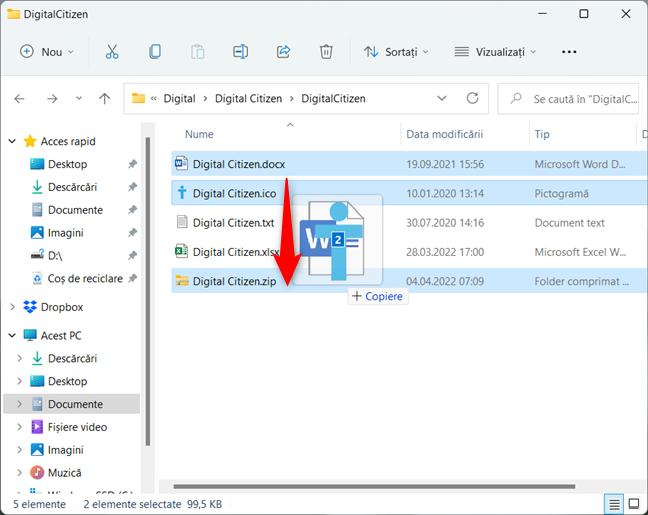Expand the Dropbox tree node
The image size is (648, 515).
click(12, 307)
